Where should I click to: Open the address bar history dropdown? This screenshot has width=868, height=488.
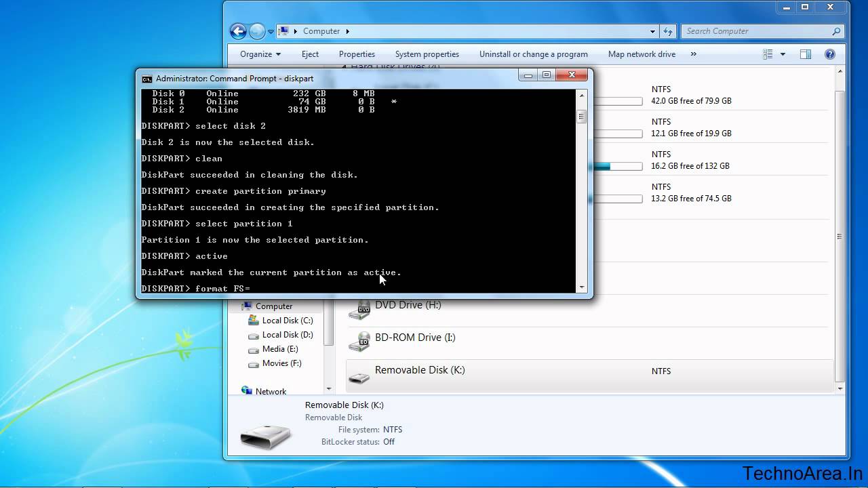653,31
